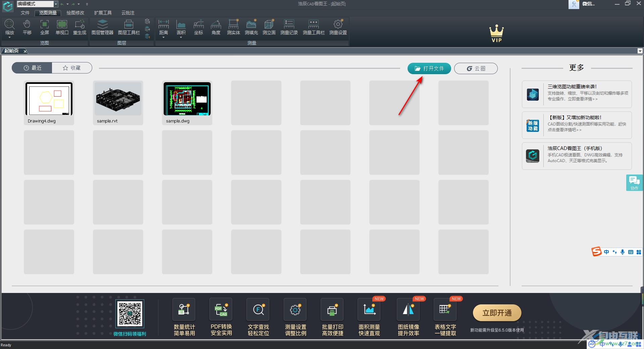
Task: Click the 测立面 measure elevation icon
Action: coord(269,27)
